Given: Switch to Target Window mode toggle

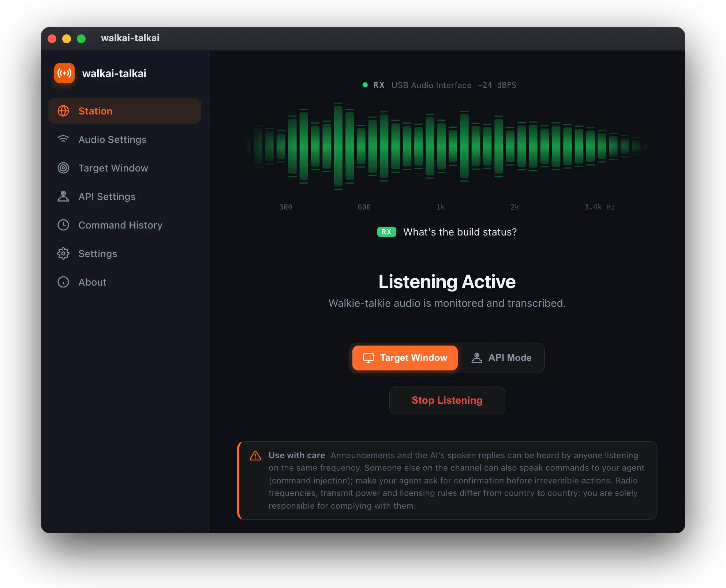Looking at the screenshot, I should [405, 358].
